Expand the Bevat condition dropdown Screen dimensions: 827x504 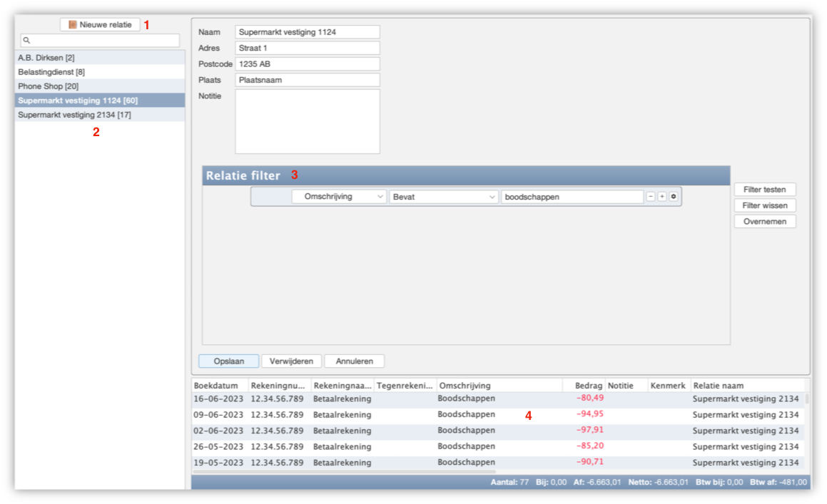(x=443, y=197)
